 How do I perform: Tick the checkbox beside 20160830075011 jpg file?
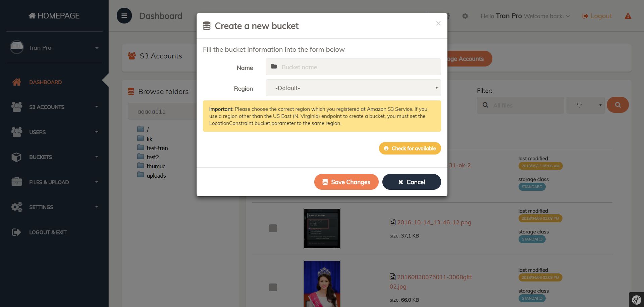click(273, 287)
